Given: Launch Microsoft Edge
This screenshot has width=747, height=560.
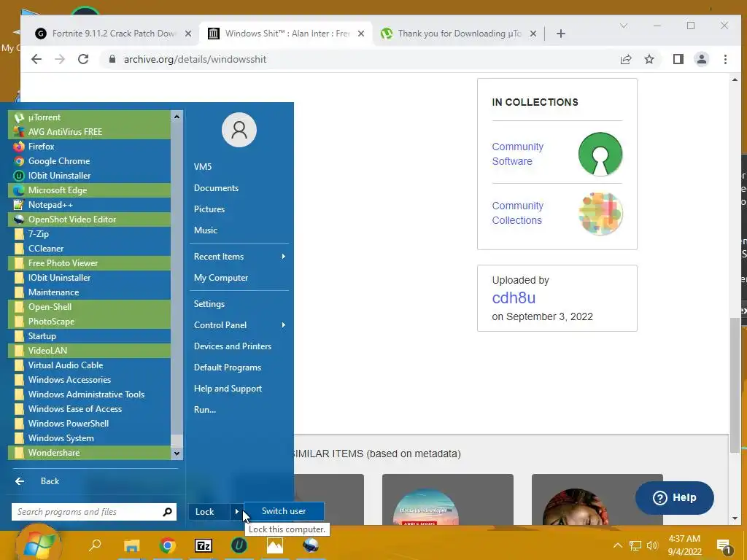Looking at the screenshot, I should [89, 190].
